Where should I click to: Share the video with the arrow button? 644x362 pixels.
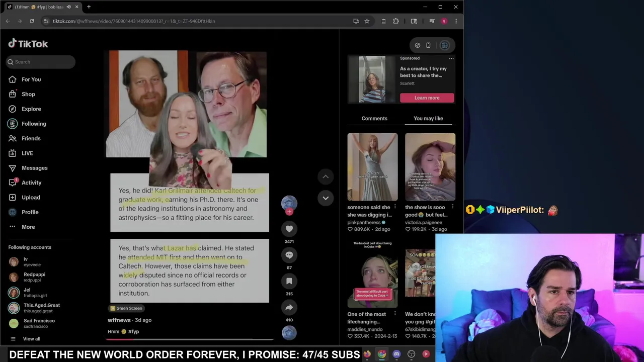point(289,307)
